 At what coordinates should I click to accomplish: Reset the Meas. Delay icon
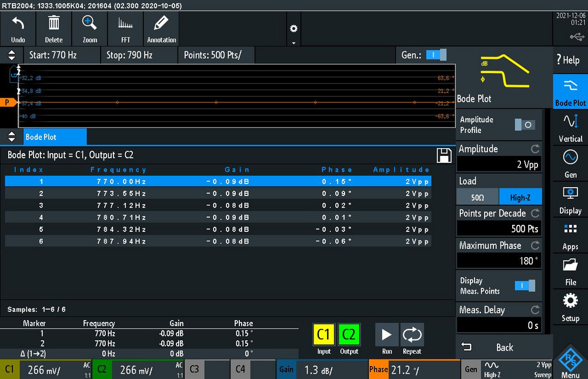[x=535, y=310]
